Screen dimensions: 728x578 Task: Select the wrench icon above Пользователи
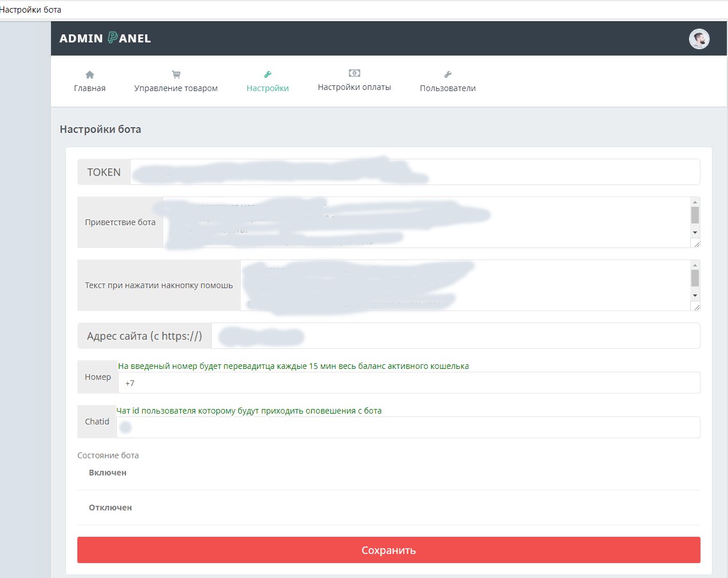pyautogui.click(x=447, y=73)
